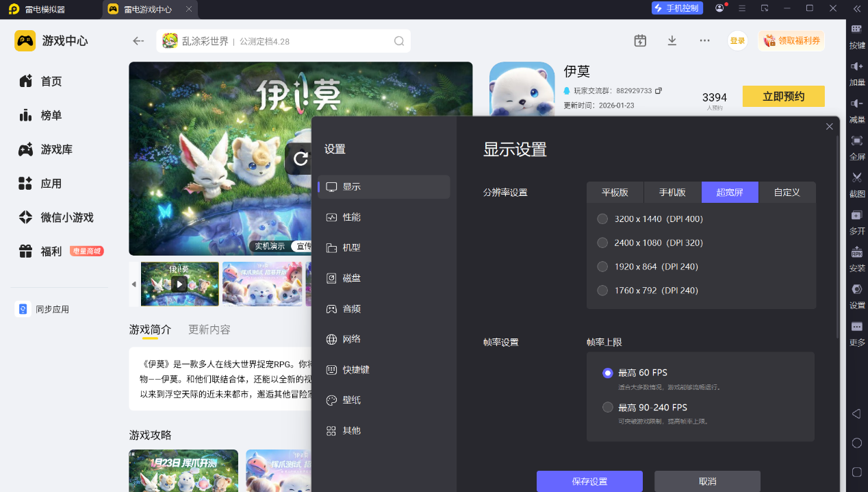This screenshot has height=492, width=868.
Task: Click 登录 login button
Action: pos(737,40)
